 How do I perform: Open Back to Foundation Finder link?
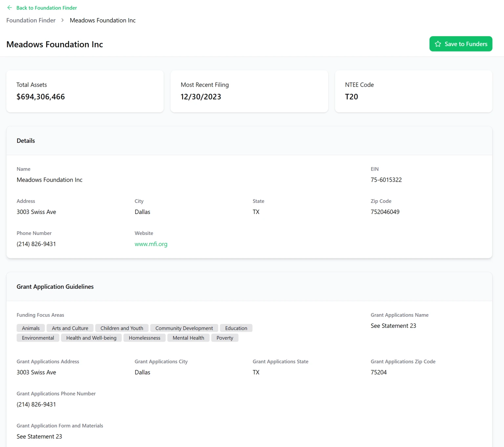pos(46,8)
